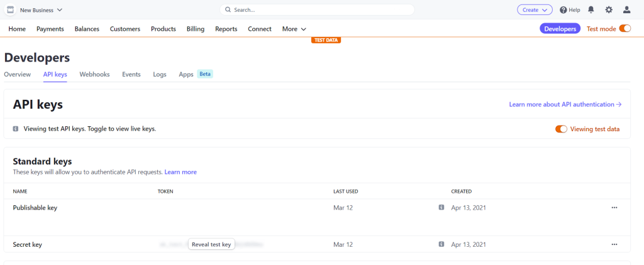Open the New Business account dropdown
Screen dimensions: 644x265
coord(41,10)
